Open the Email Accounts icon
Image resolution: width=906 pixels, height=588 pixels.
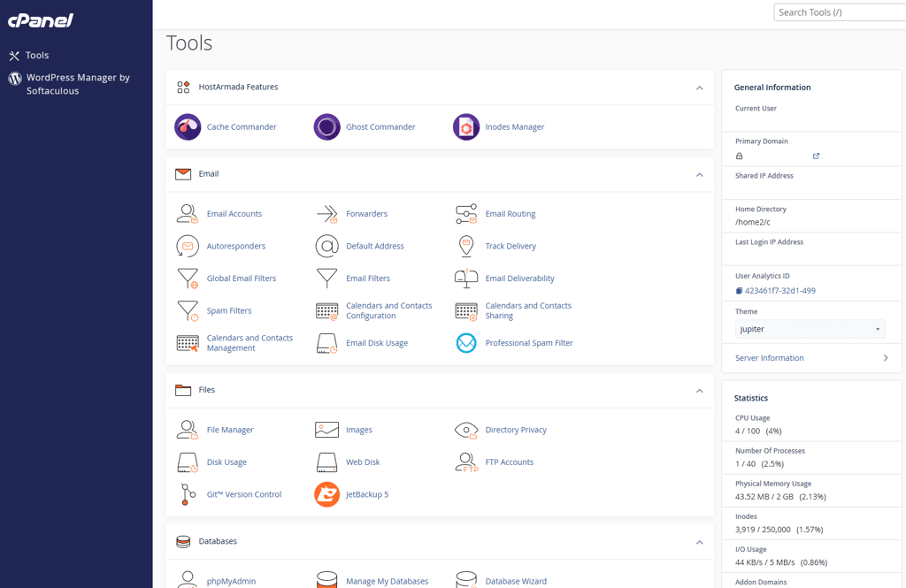coord(188,214)
